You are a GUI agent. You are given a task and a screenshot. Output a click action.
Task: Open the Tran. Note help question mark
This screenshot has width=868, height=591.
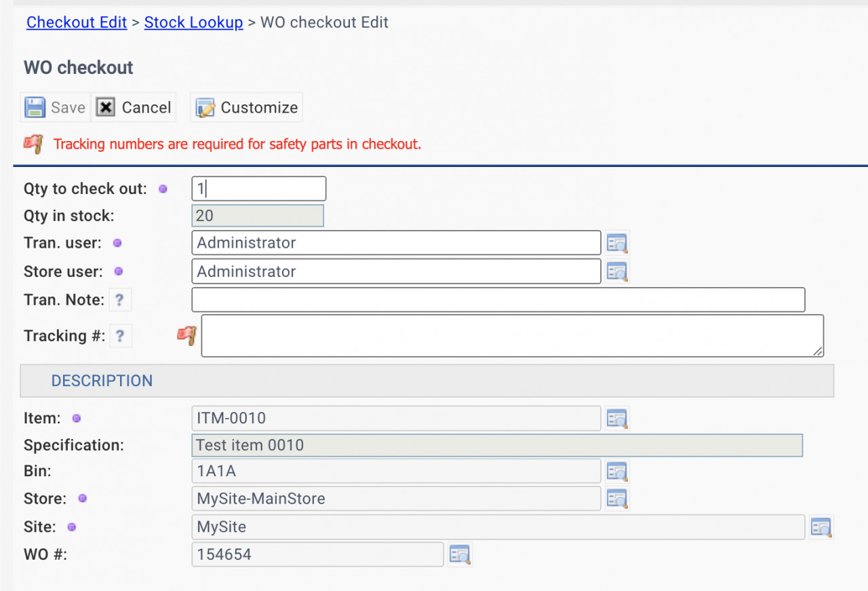pyautogui.click(x=120, y=299)
